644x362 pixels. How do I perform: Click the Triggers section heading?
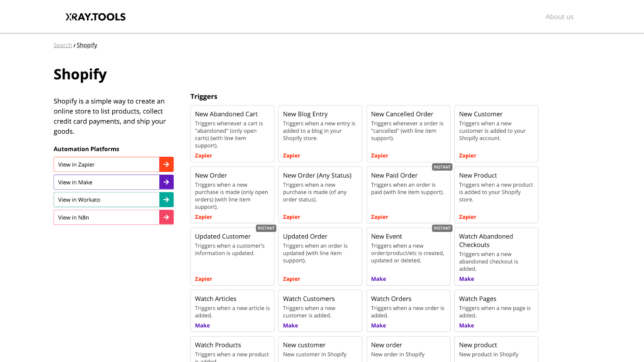click(x=204, y=97)
